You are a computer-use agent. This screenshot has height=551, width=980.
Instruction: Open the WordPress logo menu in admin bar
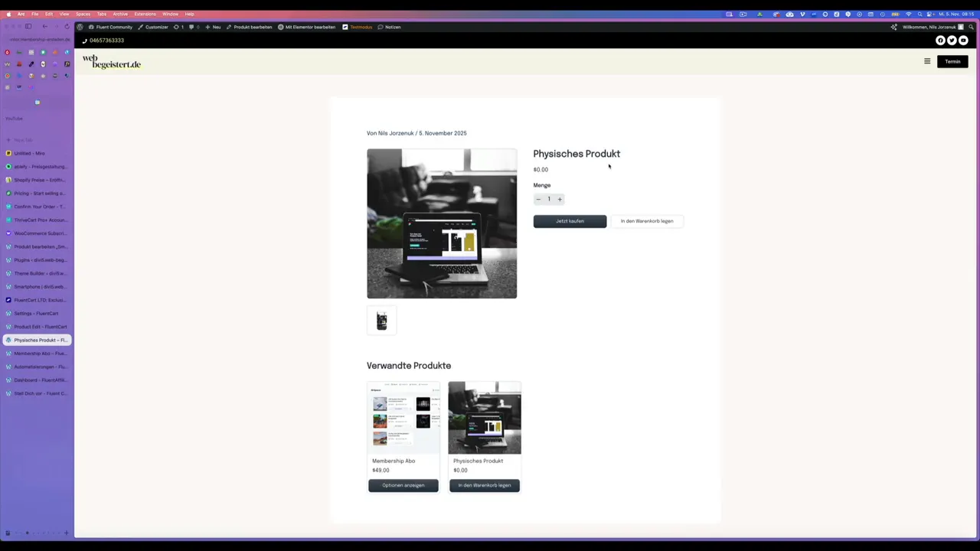[x=80, y=27]
